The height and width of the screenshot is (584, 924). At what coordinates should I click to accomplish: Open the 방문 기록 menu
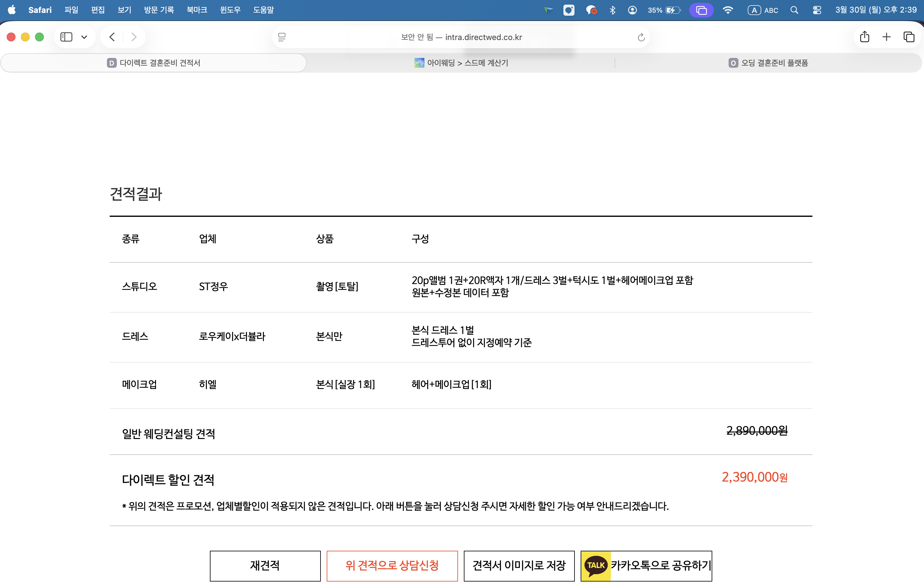coord(158,10)
